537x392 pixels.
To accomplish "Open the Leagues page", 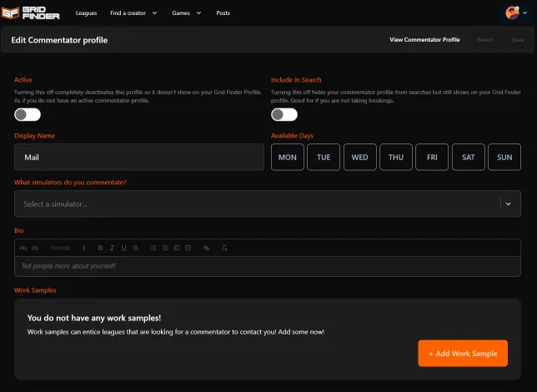I will (x=87, y=13).
